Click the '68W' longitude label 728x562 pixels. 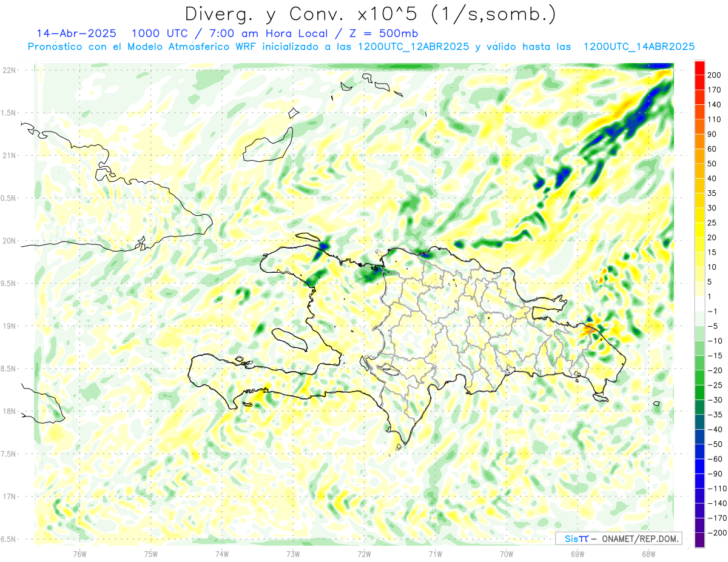click(x=648, y=554)
